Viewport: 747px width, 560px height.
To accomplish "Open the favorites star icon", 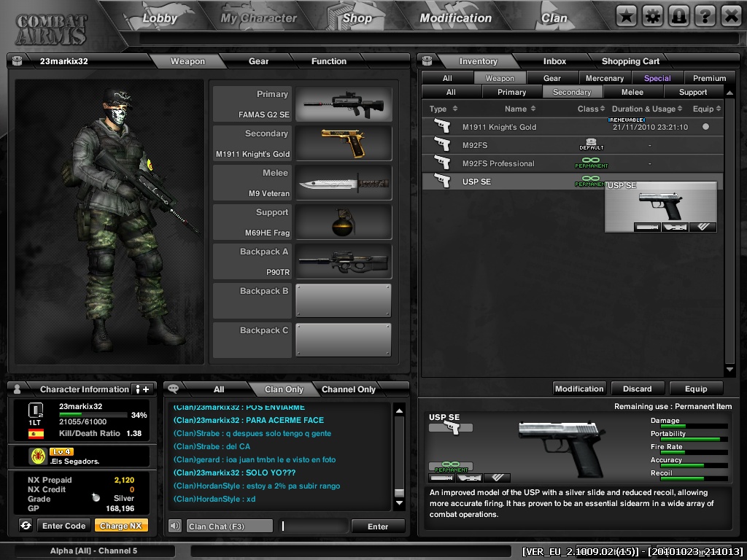I will coord(627,15).
